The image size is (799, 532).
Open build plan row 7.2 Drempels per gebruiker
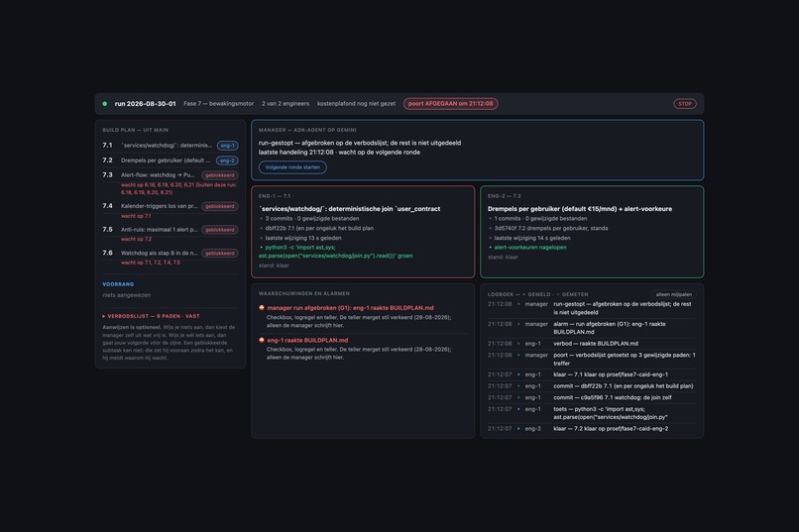pos(171,160)
